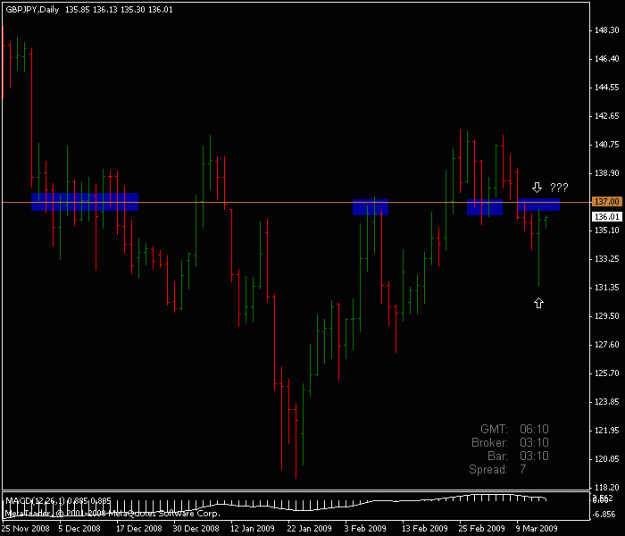Click the current price label 136.01
Screen dimensions: 625x536
[x=606, y=217]
